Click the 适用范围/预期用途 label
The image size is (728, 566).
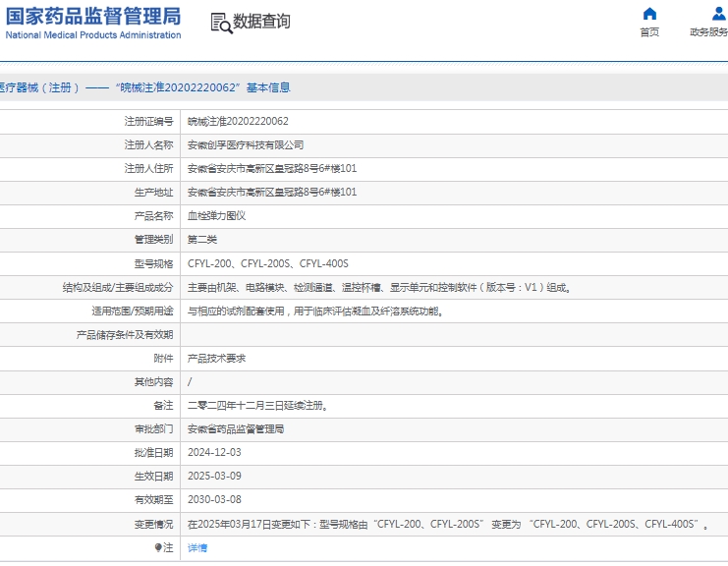click(133, 311)
